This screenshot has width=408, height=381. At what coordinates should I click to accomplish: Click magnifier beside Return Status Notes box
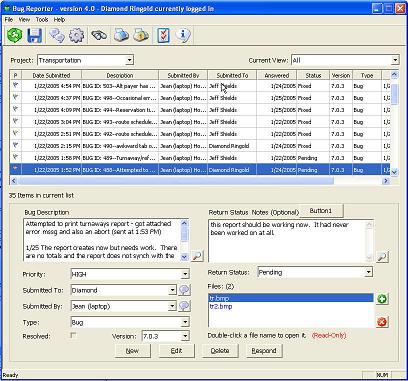point(382,257)
